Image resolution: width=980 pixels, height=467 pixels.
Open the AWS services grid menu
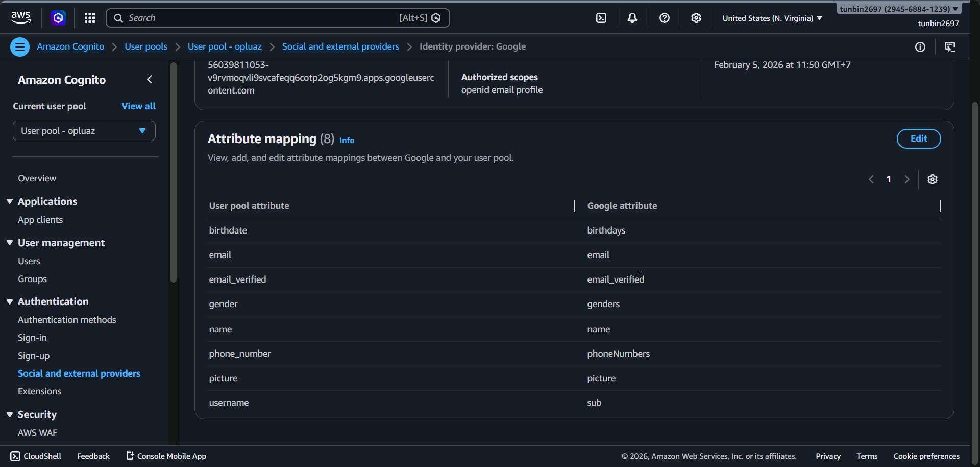89,17
